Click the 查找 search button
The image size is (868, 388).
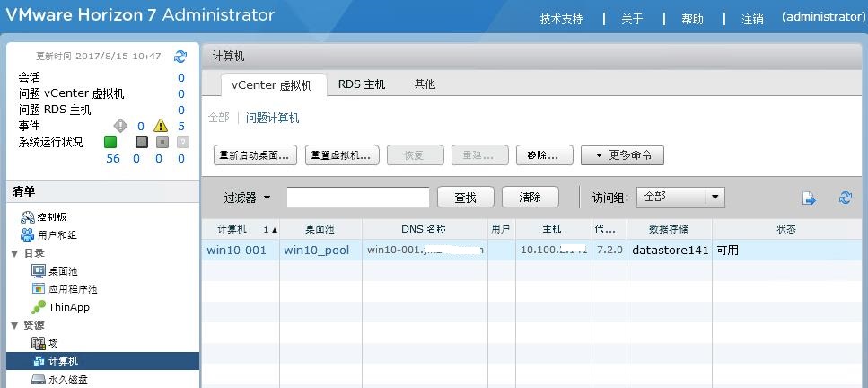pos(466,197)
